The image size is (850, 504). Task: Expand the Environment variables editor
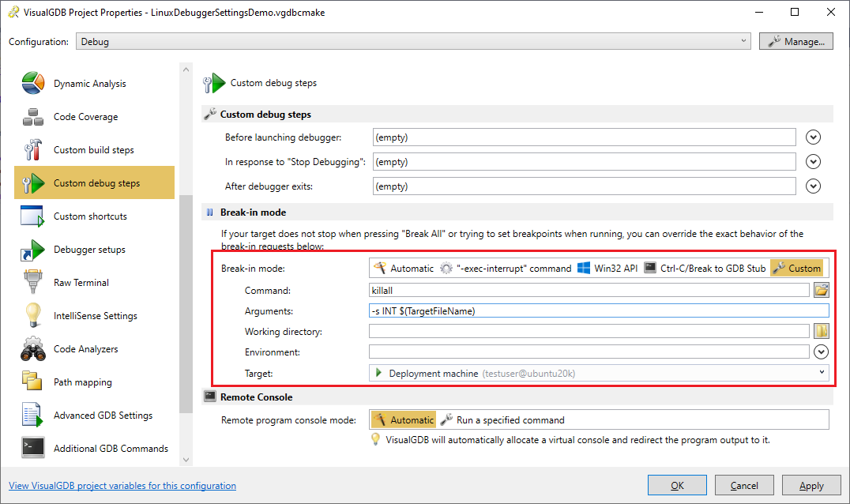pos(822,352)
